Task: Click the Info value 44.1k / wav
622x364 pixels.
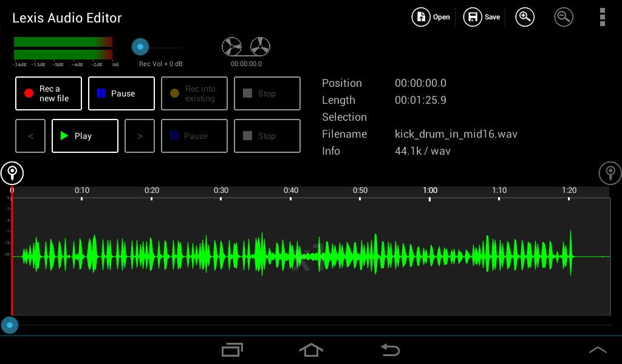Action: (423, 151)
